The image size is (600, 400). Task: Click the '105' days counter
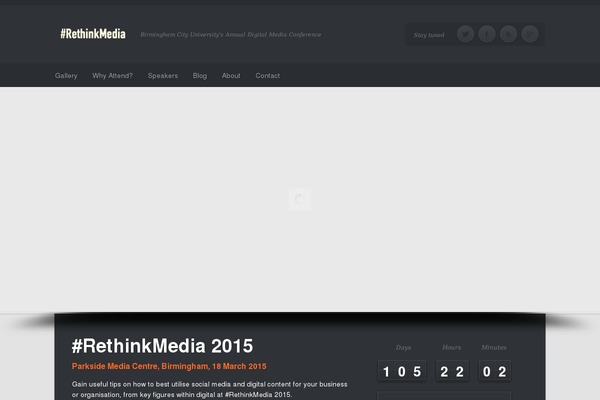(x=402, y=371)
